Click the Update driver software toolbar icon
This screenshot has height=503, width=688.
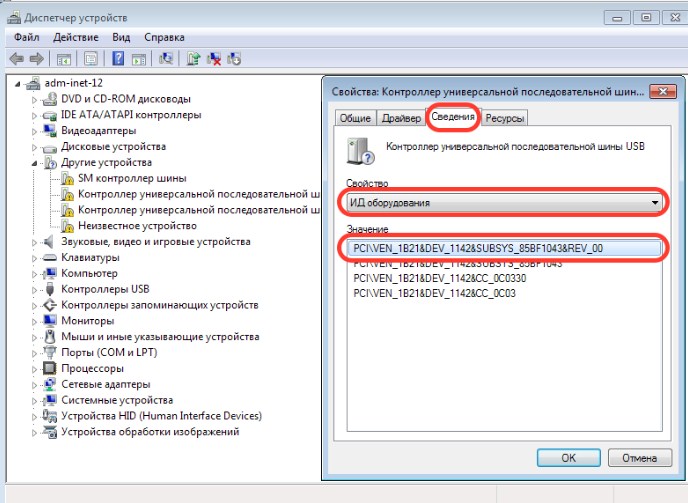point(193,58)
